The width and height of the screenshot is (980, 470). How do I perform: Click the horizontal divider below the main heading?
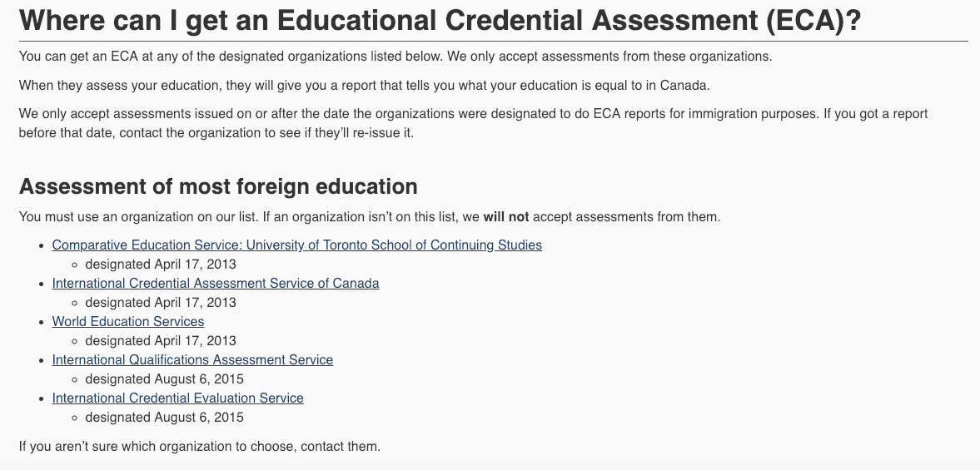click(x=493, y=41)
